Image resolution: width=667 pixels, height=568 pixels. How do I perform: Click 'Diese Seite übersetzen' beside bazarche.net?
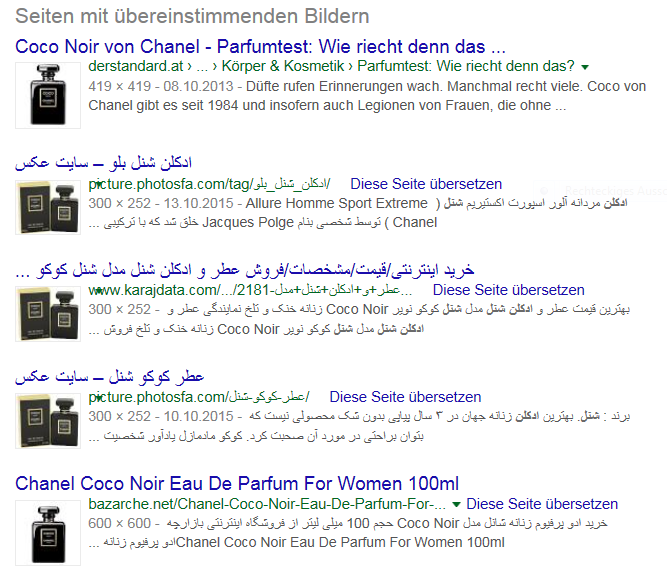click(x=542, y=504)
